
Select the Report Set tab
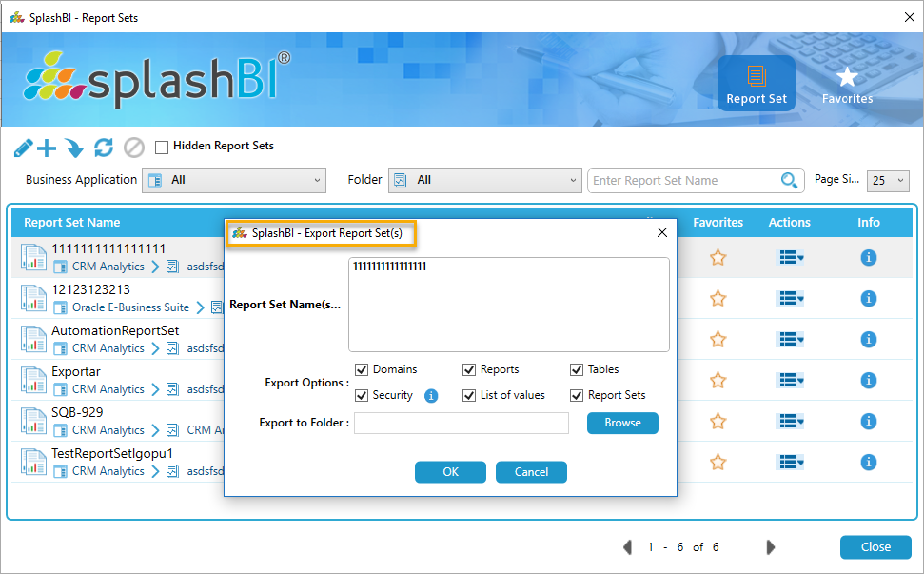[757, 85]
